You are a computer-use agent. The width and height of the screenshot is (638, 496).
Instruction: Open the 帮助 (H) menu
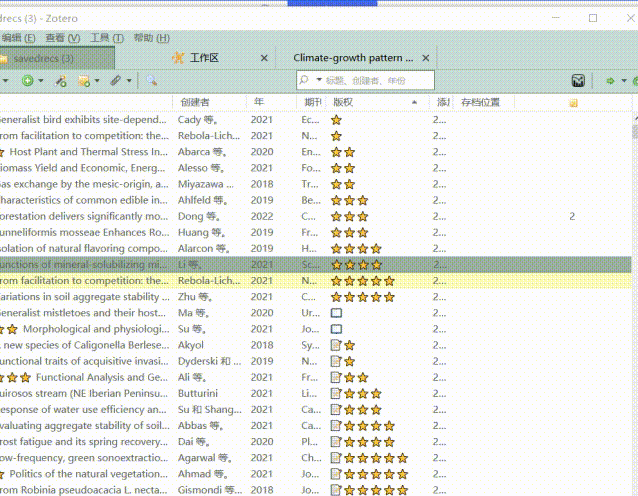151,38
